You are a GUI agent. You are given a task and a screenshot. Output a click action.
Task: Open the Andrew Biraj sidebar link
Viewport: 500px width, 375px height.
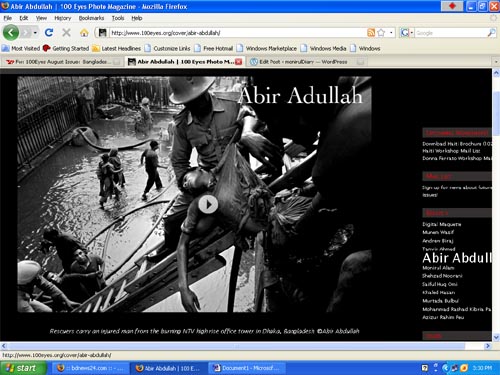(x=438, y=240)
